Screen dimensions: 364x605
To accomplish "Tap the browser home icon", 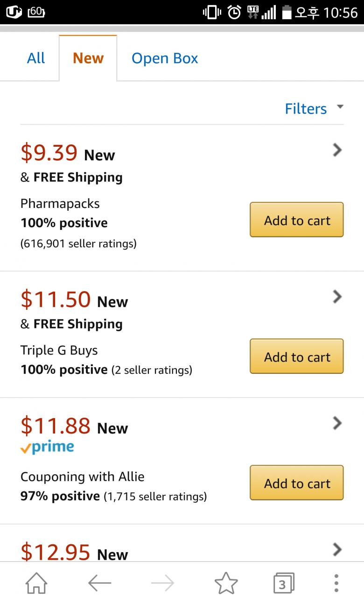I will pos(36,583).
